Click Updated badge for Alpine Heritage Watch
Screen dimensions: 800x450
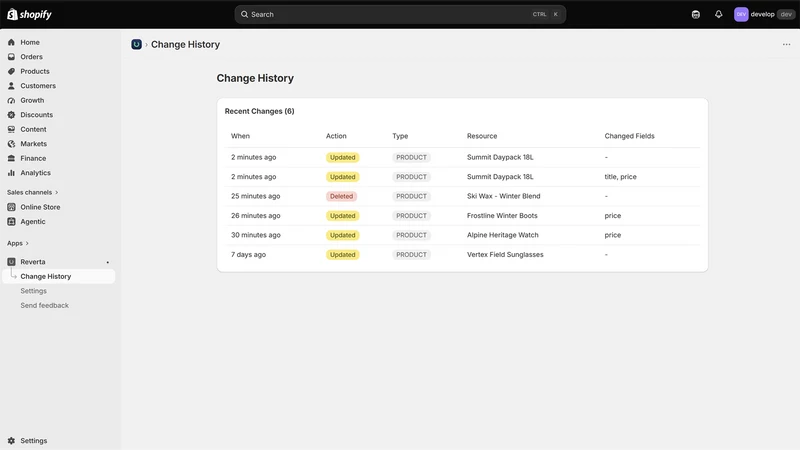342,235
